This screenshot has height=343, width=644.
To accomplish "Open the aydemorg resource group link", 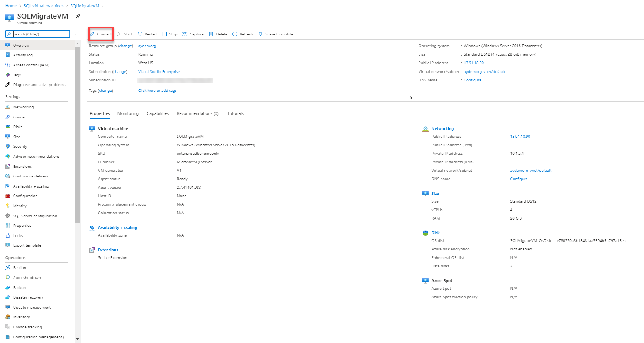I will pyautogui.click(x=147, y=46).
